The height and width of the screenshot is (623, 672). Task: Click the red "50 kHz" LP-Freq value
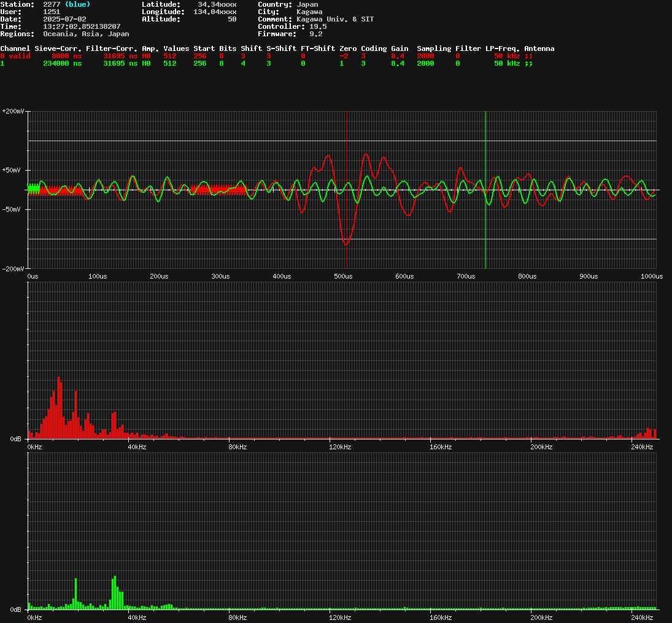[507, 56]
